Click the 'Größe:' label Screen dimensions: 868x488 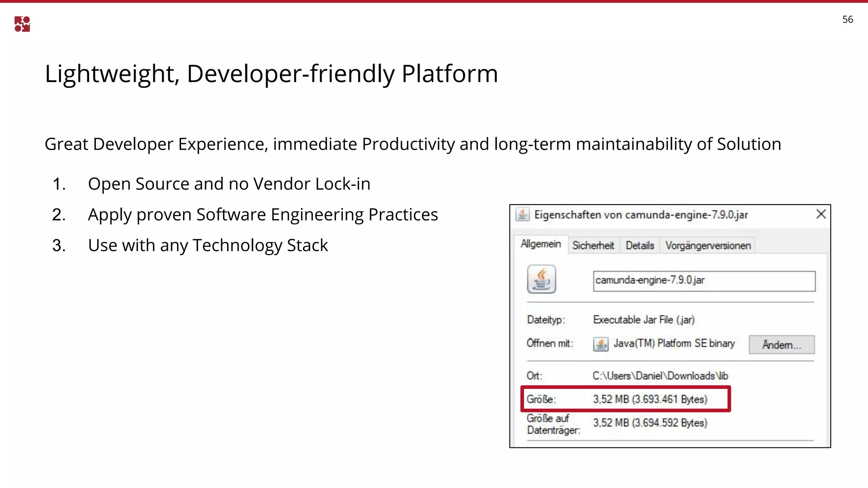point(541,399)
